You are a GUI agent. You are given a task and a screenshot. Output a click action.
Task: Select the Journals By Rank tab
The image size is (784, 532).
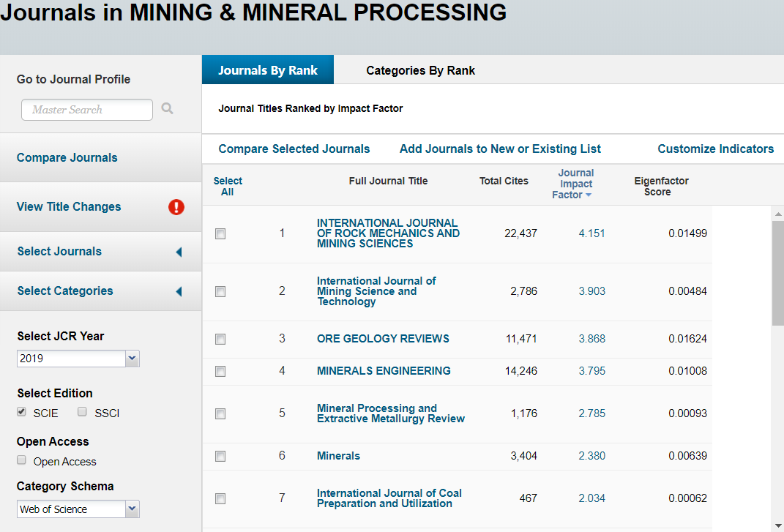pyautogui.click(x=268, y=71)
